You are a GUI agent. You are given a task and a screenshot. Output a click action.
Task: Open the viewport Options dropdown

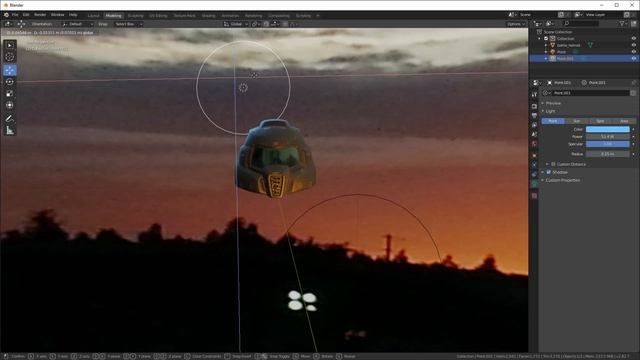click(x=516, y=24)
